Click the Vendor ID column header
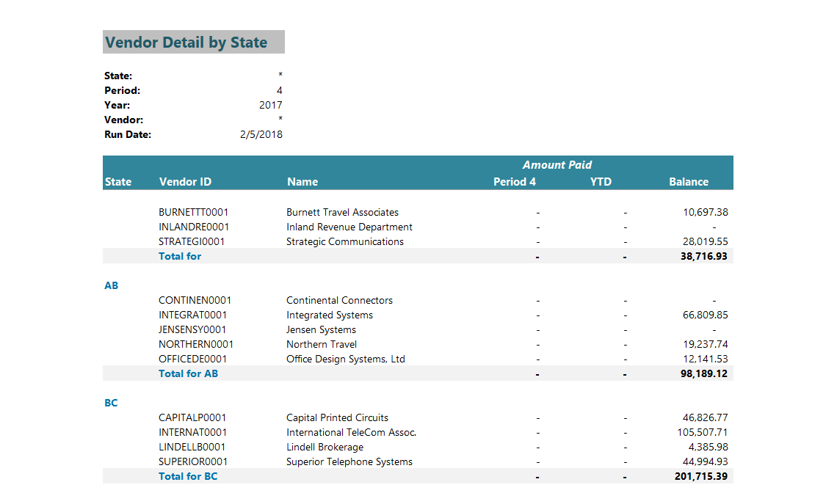The height and width of the screenshot is (504, 837). tap(185, 182)
